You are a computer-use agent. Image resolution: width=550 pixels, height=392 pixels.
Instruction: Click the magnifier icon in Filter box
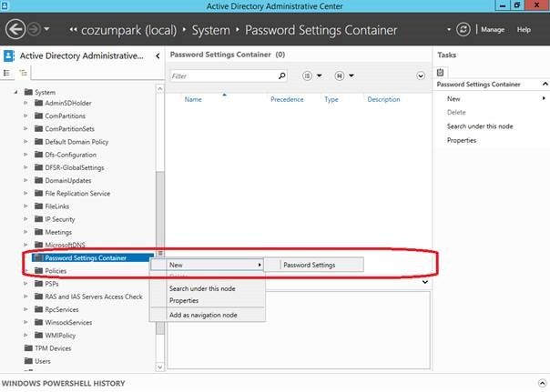click(x=281, y=75)
